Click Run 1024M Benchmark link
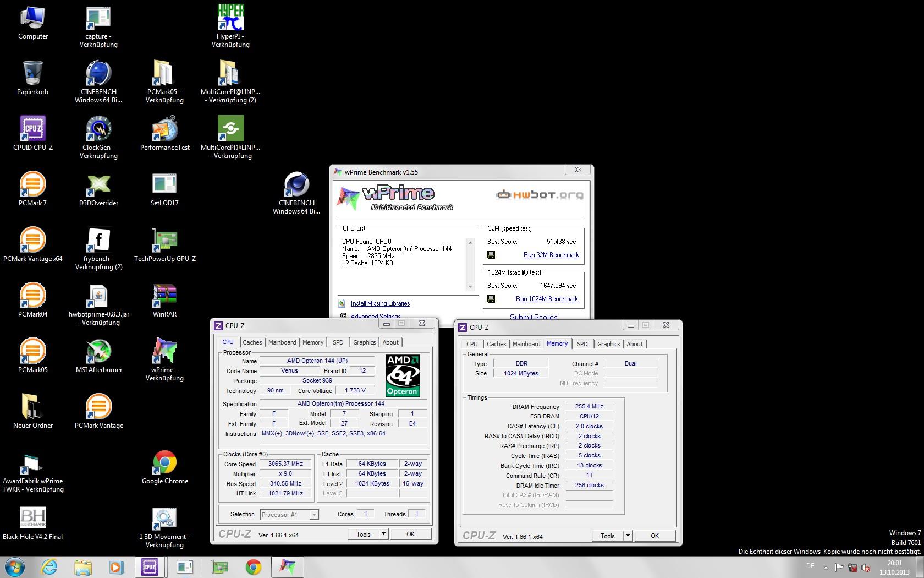 547,299
